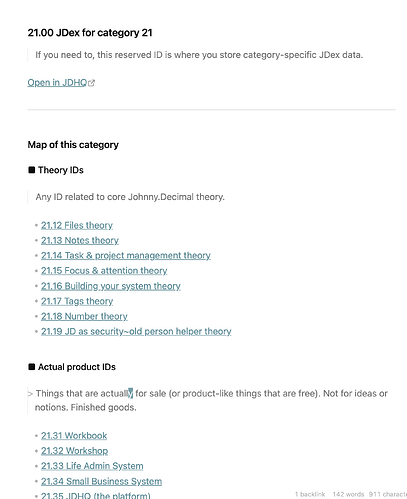Go to 21.33 Life Admin System
Screen dimensions: 407x499
pyautogui.click(x=92, y=466)
